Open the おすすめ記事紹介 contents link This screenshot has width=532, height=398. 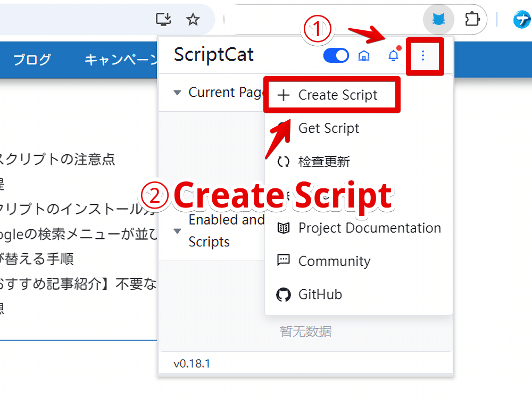(78, 284)
